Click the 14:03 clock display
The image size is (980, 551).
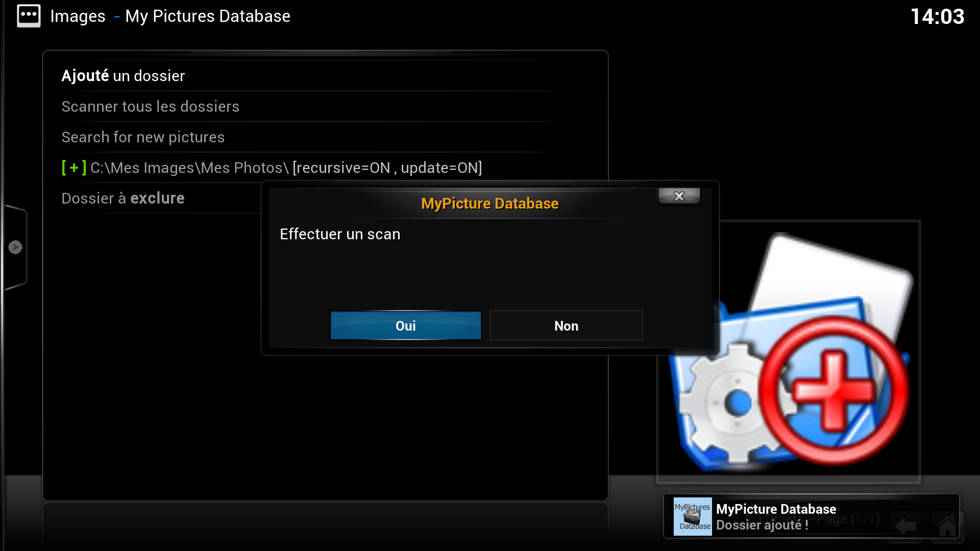point(938,16)
